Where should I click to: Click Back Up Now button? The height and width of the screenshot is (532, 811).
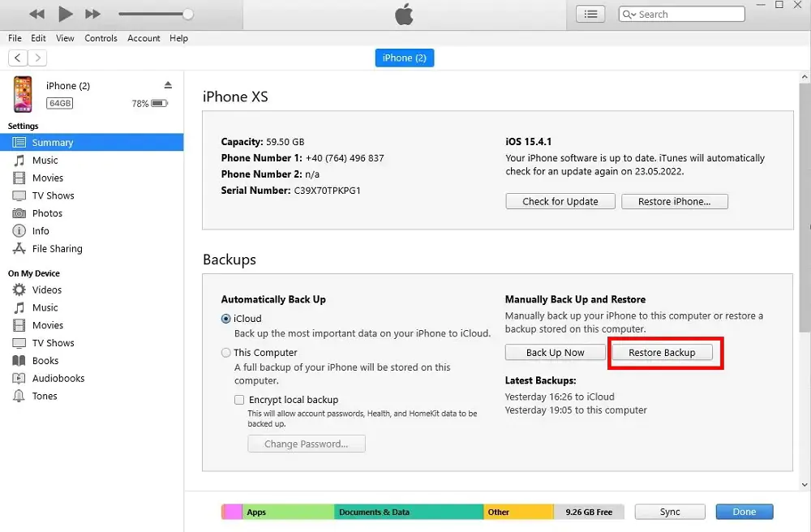pos(555,353)
